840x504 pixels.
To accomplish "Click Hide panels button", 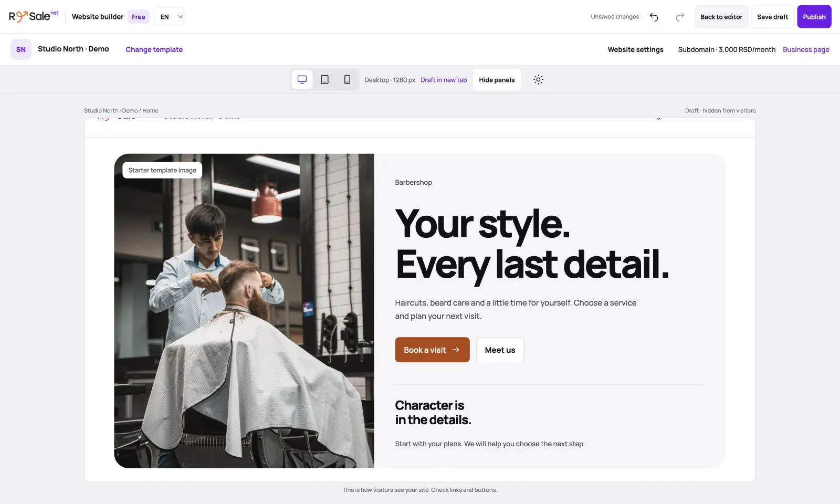I will 497,80.
